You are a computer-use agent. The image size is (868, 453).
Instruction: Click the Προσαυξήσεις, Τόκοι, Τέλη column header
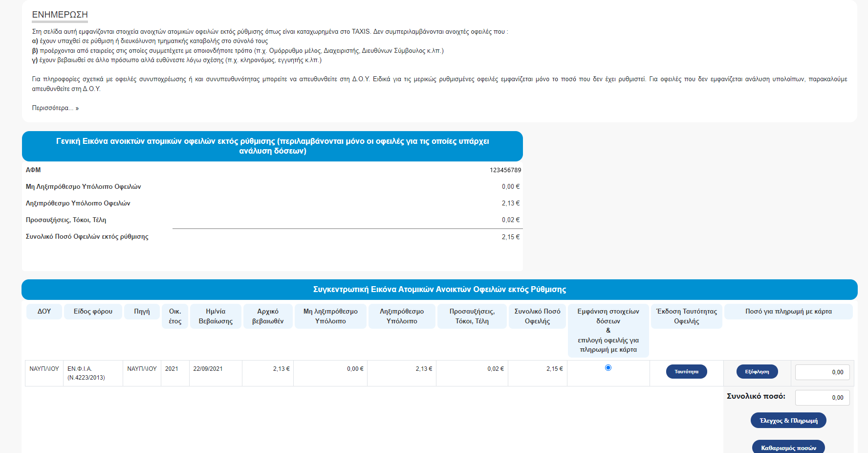[472, 317]
